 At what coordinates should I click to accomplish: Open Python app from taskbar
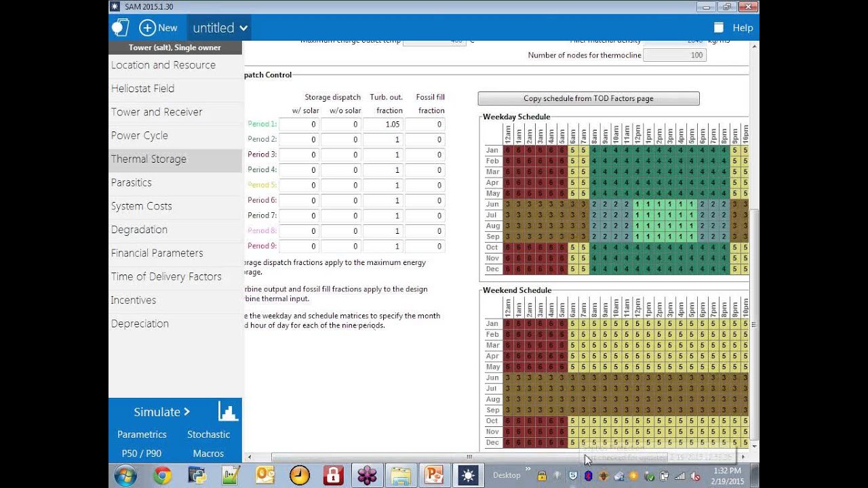[197, 475]
